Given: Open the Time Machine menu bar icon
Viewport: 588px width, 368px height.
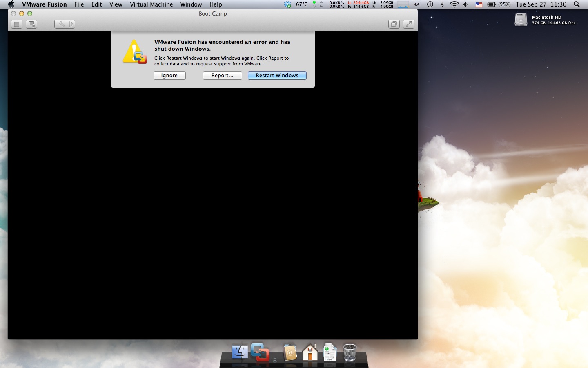Looking at the screenshot, I should [430, 4].
